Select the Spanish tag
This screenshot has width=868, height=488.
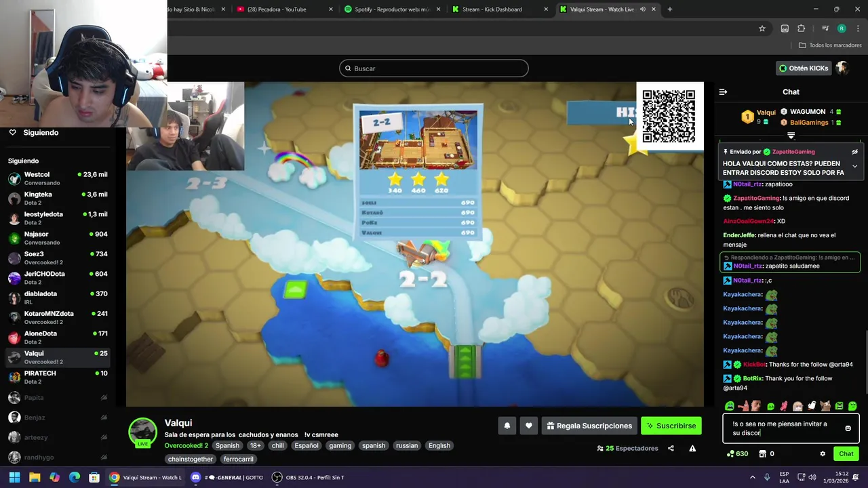[x=227, y=446]
